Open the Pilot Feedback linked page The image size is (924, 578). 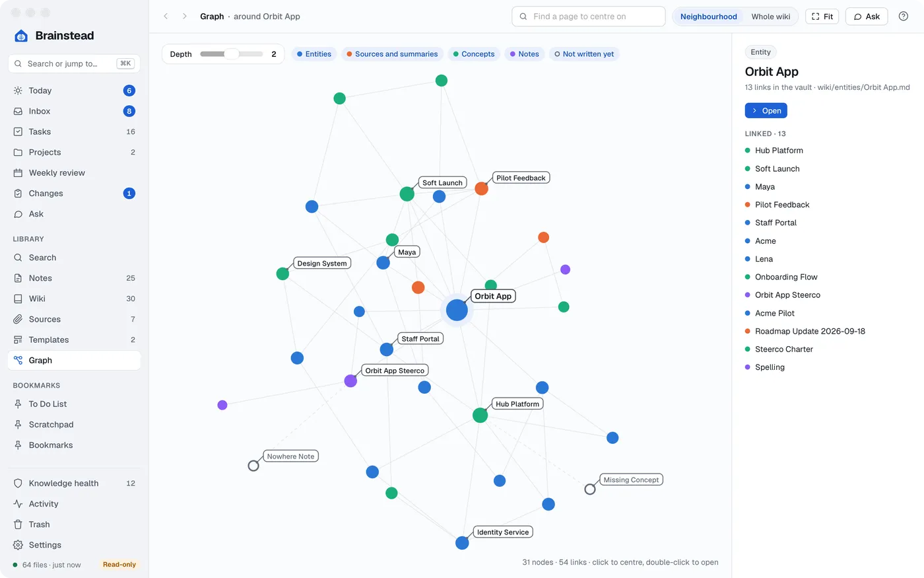click(782, 205)
